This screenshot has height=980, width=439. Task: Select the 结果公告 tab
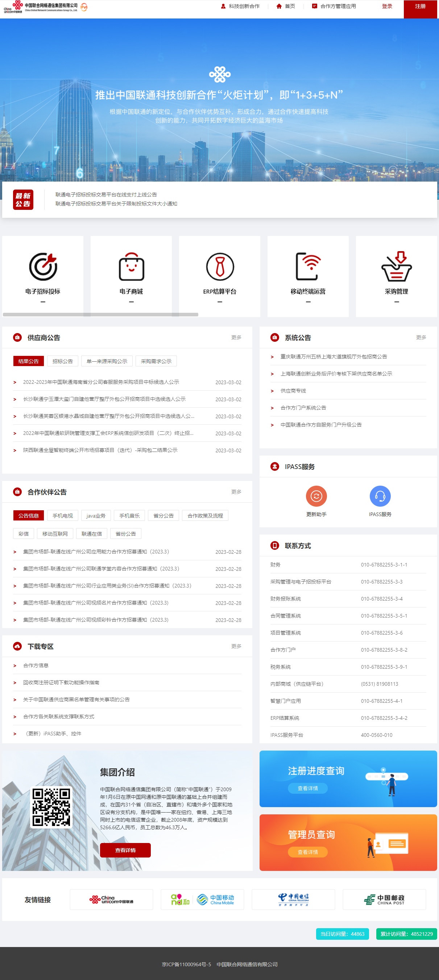coord(29,361)
